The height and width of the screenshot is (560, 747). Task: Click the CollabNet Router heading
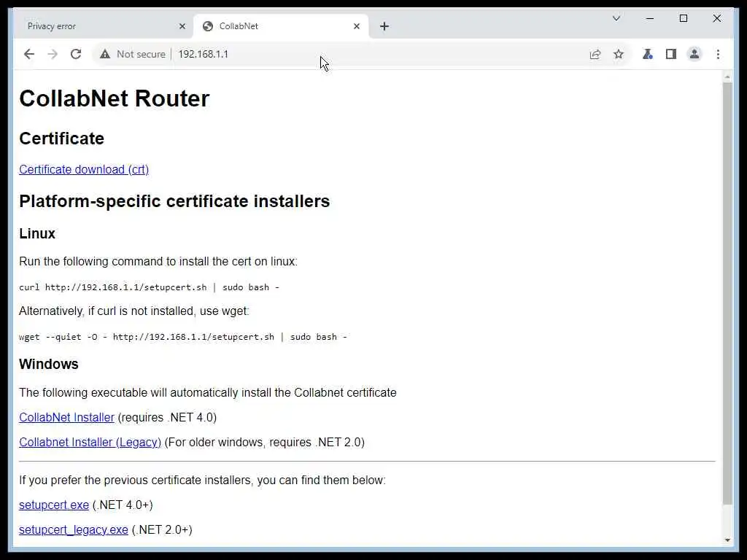(115, 98)
